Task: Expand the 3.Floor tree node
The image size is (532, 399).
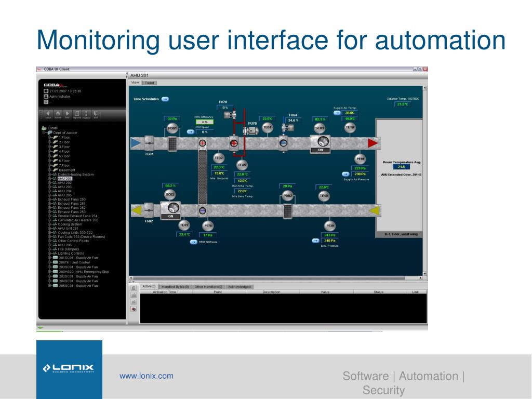Action: 49,147
